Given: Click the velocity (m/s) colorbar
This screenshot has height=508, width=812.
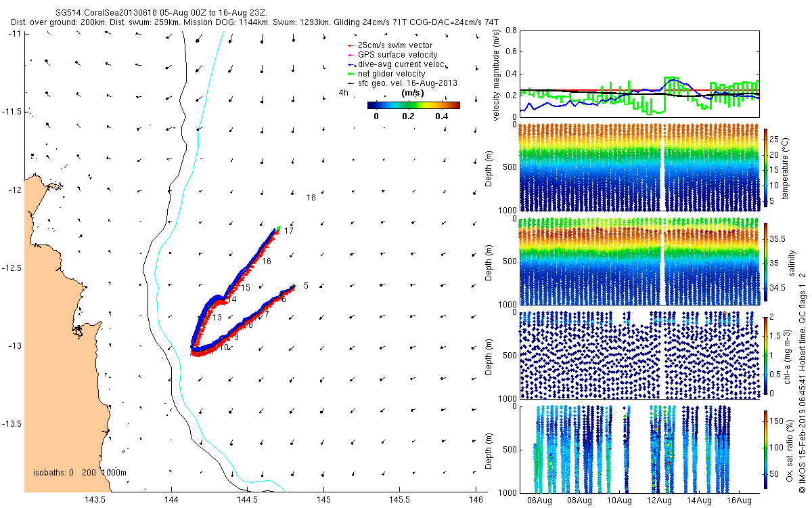Looking at the screenshot, I should [413, 105].
